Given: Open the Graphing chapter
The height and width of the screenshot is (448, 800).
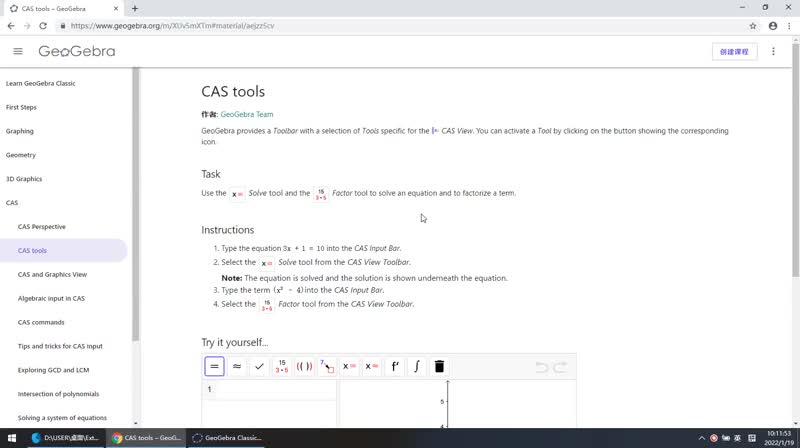Looking at the screenshot, I should 20,131.
